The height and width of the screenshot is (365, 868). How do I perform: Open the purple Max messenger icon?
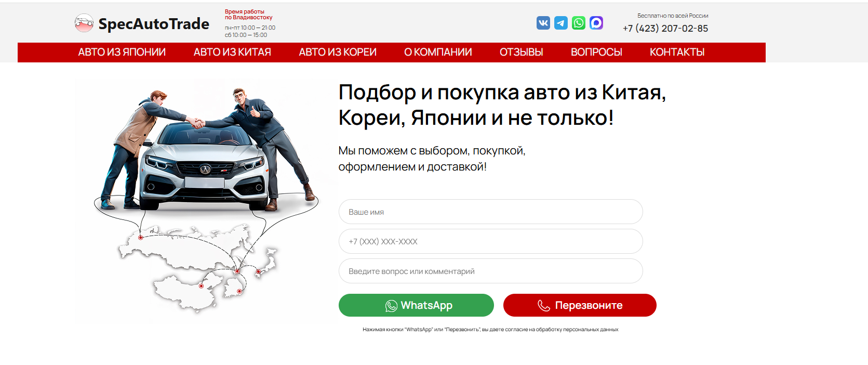[x=596, y=23]
